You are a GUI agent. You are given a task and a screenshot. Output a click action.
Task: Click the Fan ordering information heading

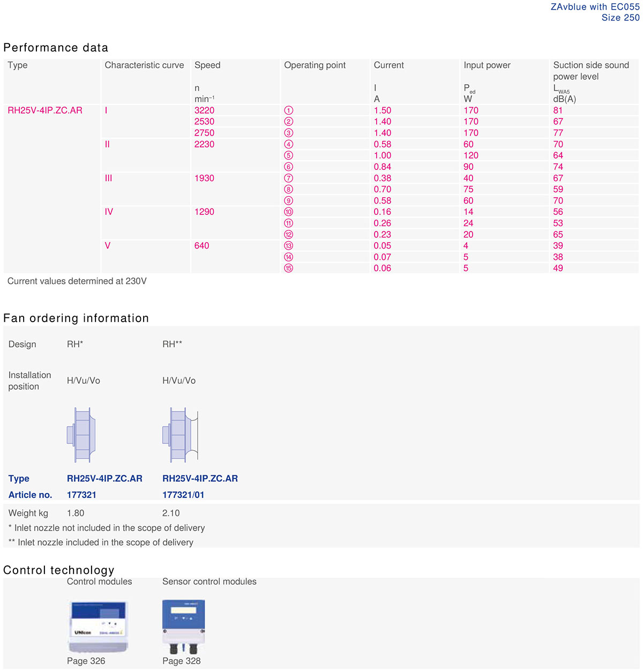[x=76, y=318]
